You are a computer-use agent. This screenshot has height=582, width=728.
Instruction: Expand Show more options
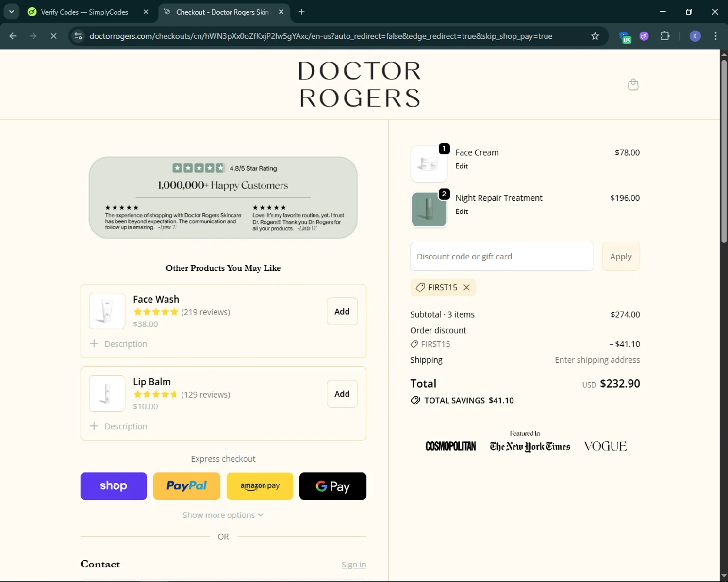tap(223, 515)
